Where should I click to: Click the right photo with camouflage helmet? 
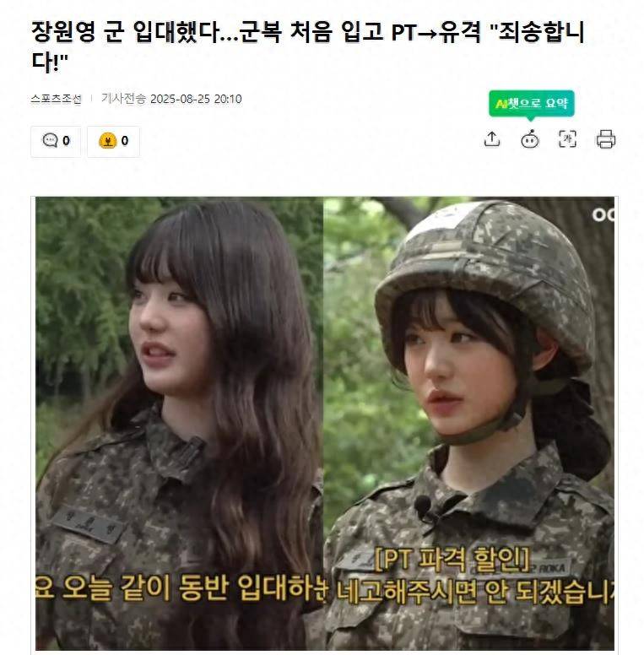tap(468, 423)
